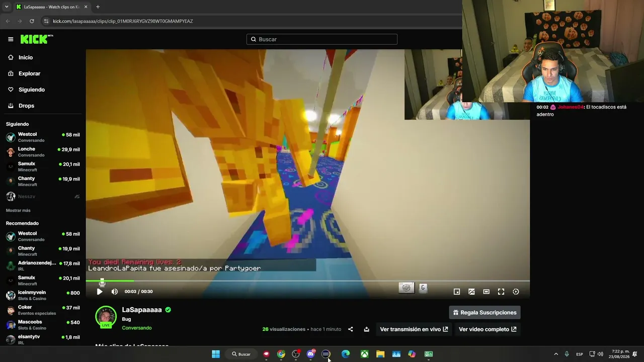Launch the Xbox app from the taskbar
Screen dimensions: 644x362
click(364, 354)
